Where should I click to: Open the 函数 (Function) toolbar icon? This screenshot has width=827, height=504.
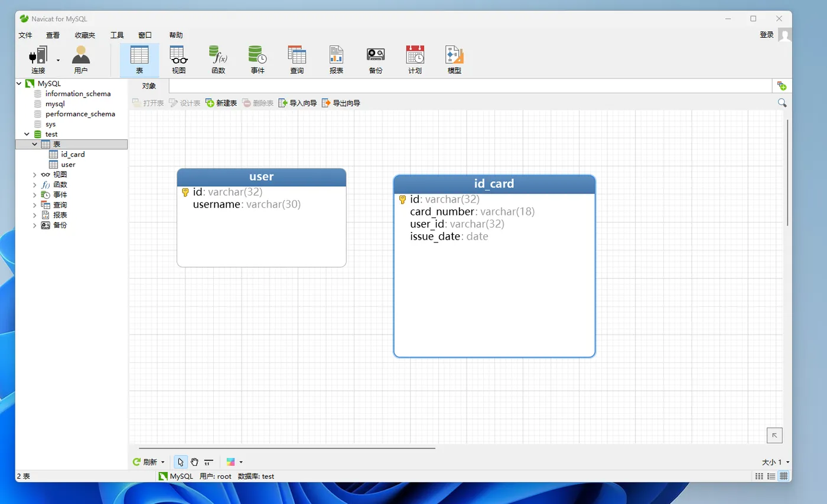coord(218,60)
